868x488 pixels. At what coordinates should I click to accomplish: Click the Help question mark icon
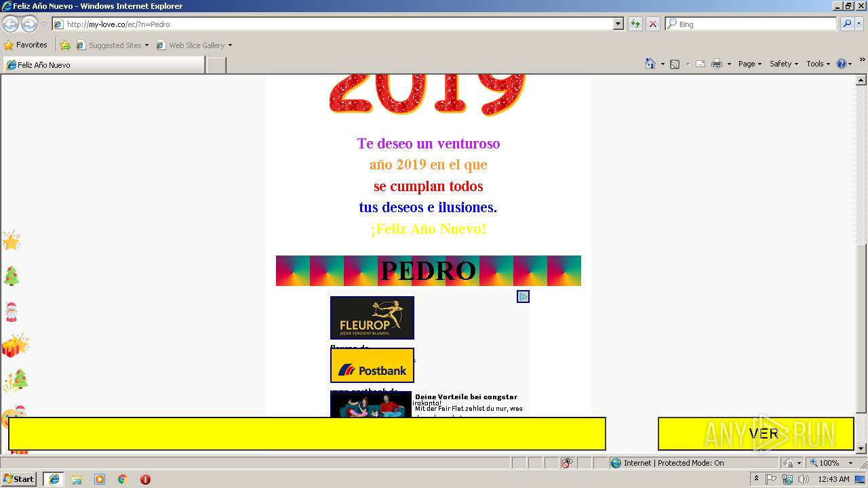click(x=842, y=64)
